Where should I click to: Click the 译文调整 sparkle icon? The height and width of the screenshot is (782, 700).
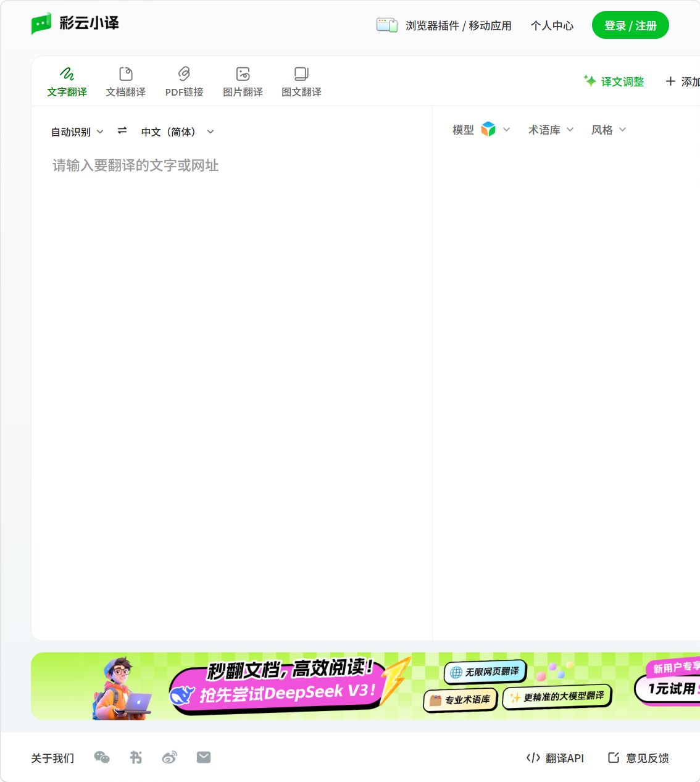(590, 81)
